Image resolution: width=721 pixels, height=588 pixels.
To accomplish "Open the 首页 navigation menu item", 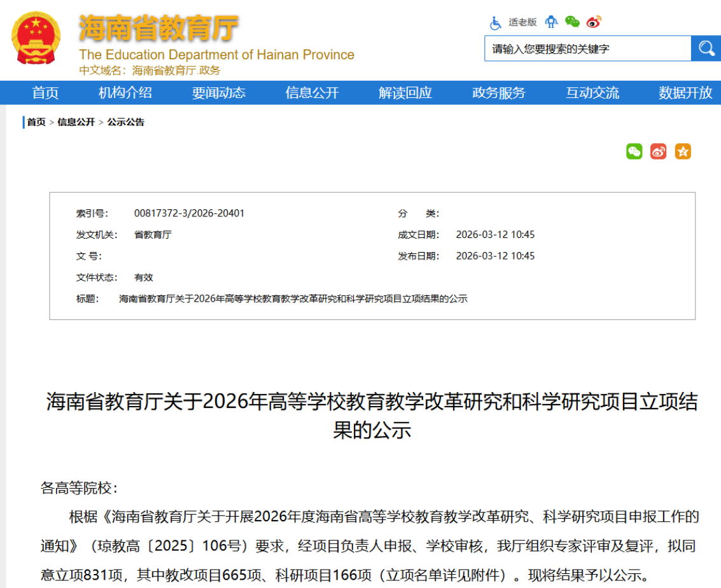I will click(46, 93).
